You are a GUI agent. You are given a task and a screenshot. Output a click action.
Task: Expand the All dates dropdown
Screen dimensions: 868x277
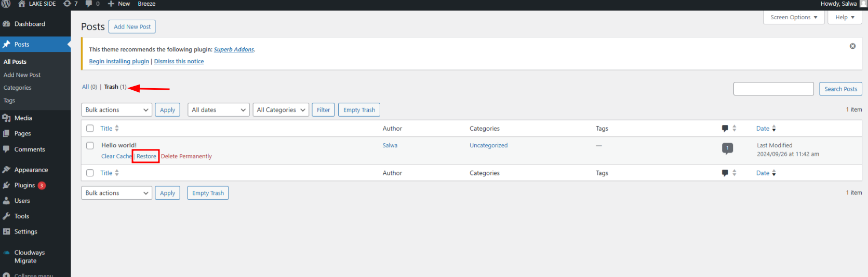tap(219, 110)
